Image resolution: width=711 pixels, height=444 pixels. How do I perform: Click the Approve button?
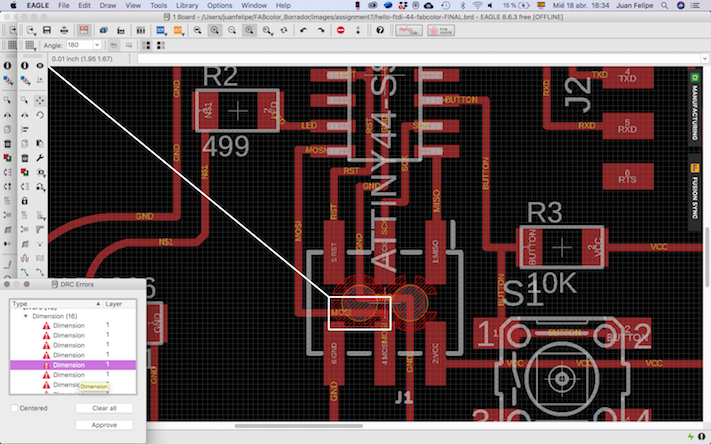[x=104, y=425]
